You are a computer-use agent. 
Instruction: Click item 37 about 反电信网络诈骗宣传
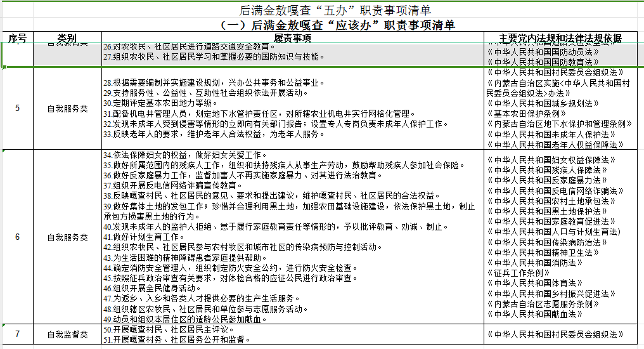point(173,185)
